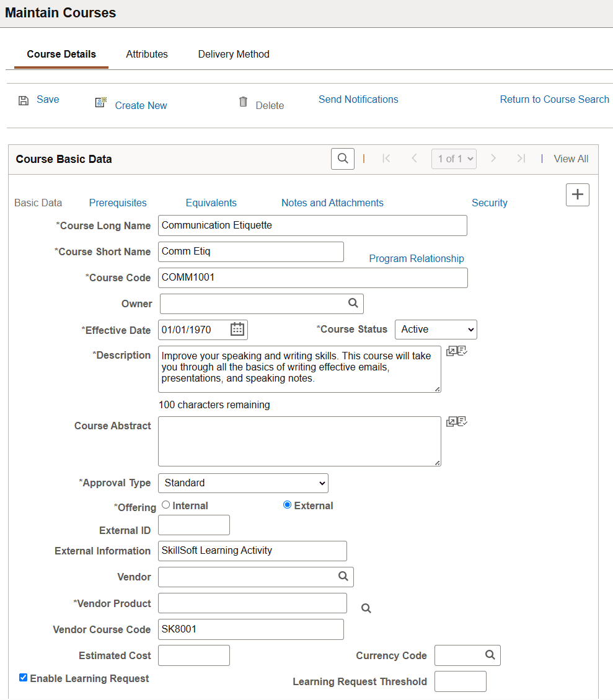Open the 1 of 1 row selector dropdown
This screenshot has width=613, height=700.
click(x=454, y=159)
